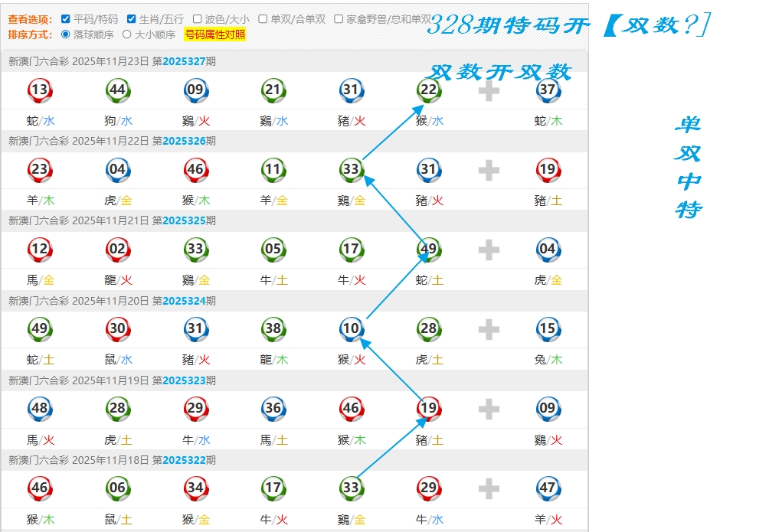The height and width of the screenshot is (532, 769).
Task: Click special number ball 37 in first row
Action: [x=547, y=90]
